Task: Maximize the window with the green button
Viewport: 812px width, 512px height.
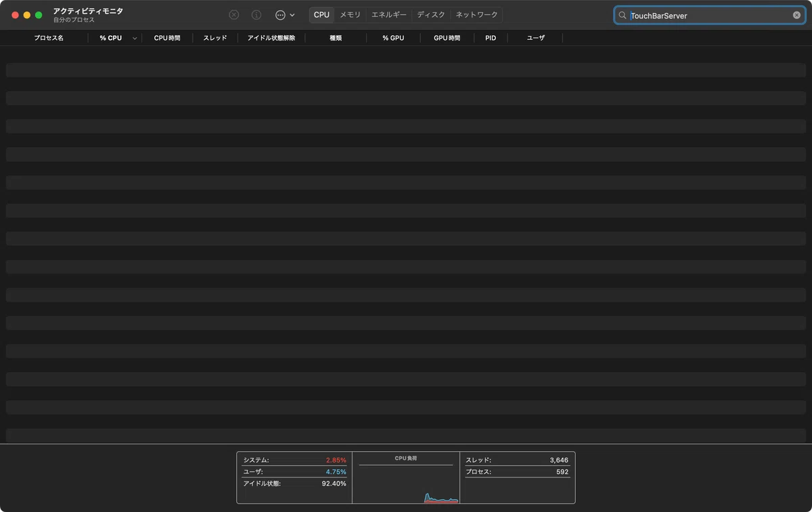Action: 39,15
